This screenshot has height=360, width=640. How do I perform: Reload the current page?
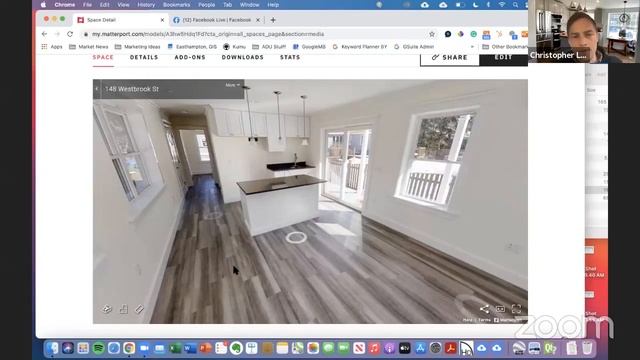(70, 34)
